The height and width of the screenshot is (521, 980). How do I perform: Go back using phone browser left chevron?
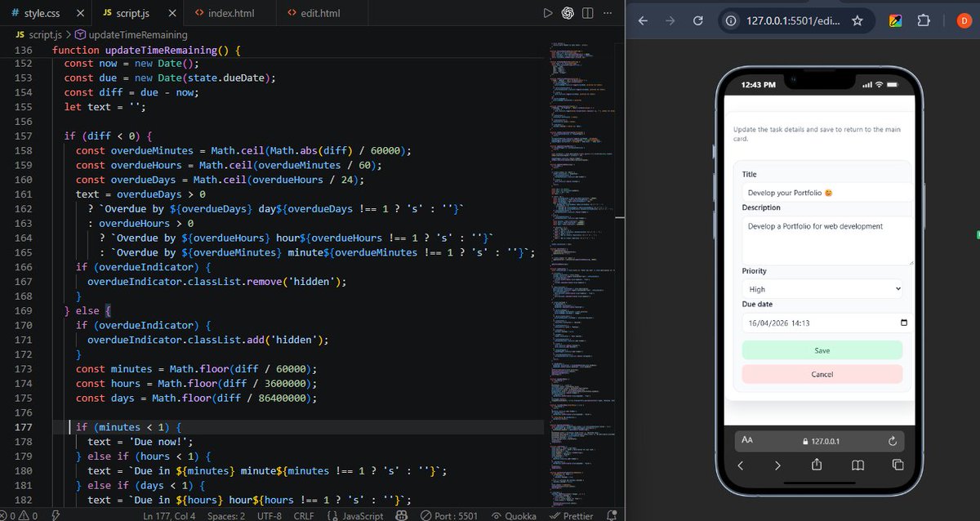tap(741, 465)
